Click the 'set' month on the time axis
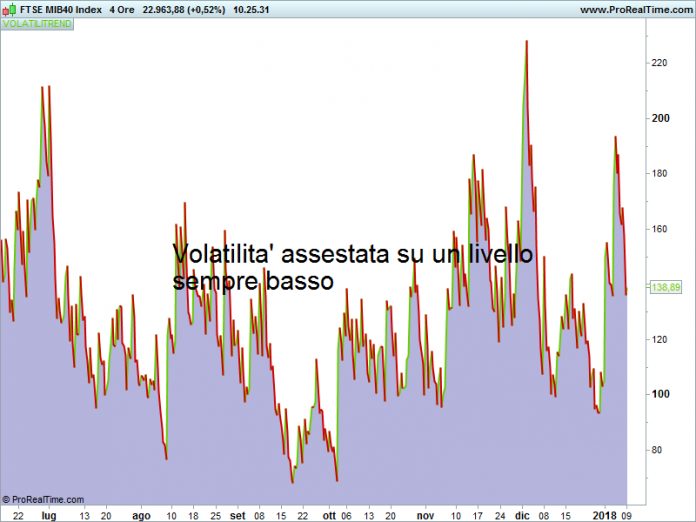Viewport: 696px width, 522px height. click(237, 515)
